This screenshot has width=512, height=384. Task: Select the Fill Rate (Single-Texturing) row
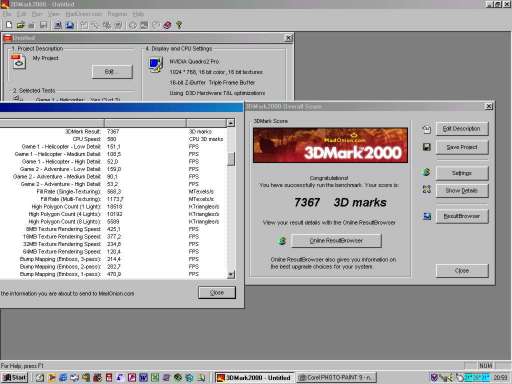pyautogui.click(x=113, y=192)
